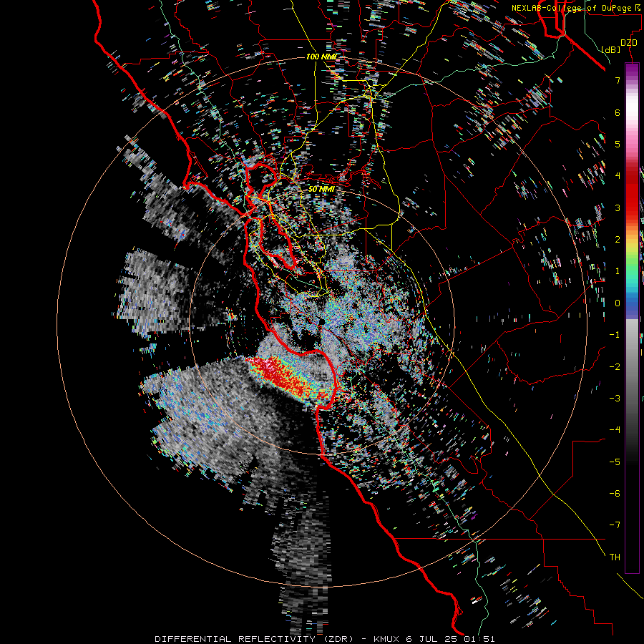Click the -4 value on the scale

pos(615,430)
